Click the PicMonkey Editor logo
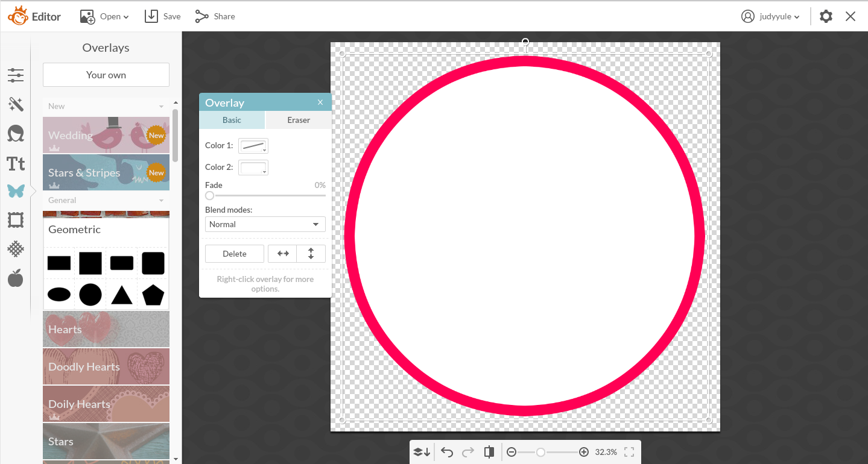Screen dimensions: 868x464 (34, 16)
